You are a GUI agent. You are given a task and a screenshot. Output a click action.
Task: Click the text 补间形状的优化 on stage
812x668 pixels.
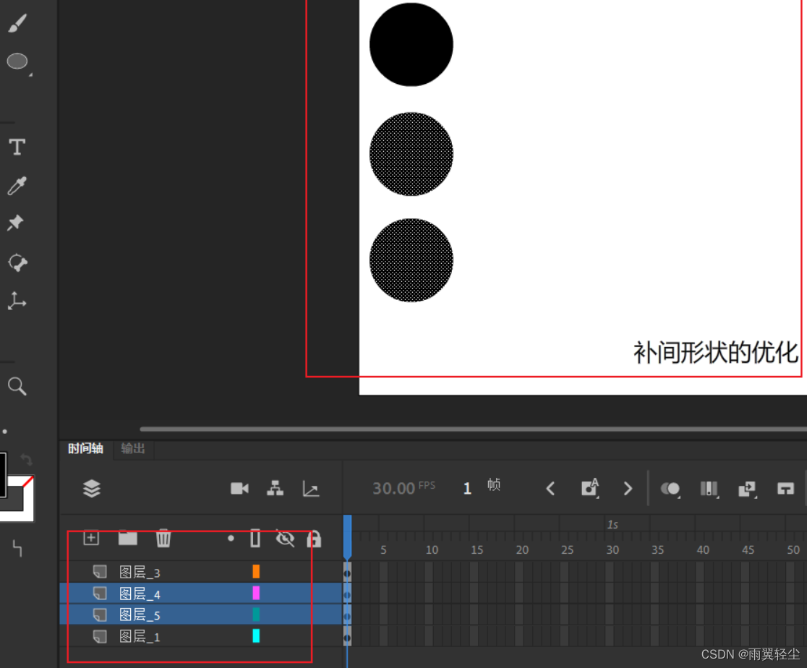pyautogui.click(x=715, y=353)
